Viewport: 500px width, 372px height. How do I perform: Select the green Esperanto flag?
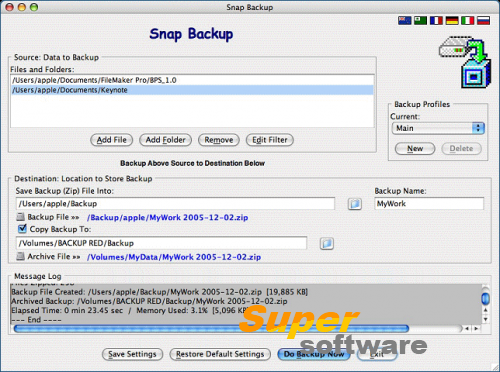click(x=420, y=21)
